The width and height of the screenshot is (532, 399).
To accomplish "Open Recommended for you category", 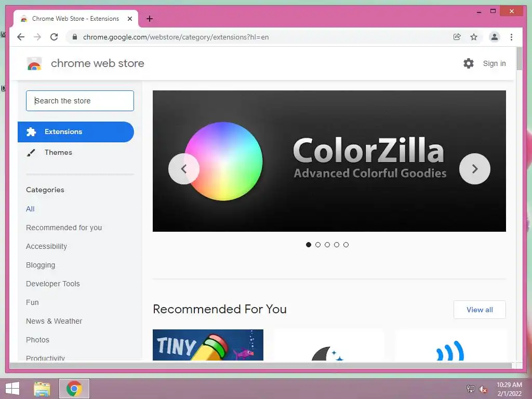I will pos(64,228).
